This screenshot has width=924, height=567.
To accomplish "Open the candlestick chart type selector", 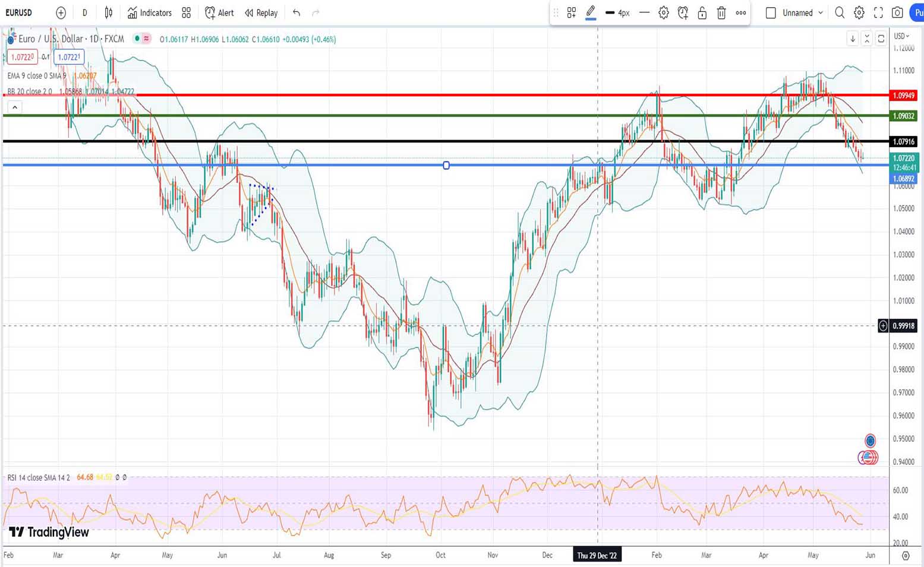I will [x=108, y=12].
